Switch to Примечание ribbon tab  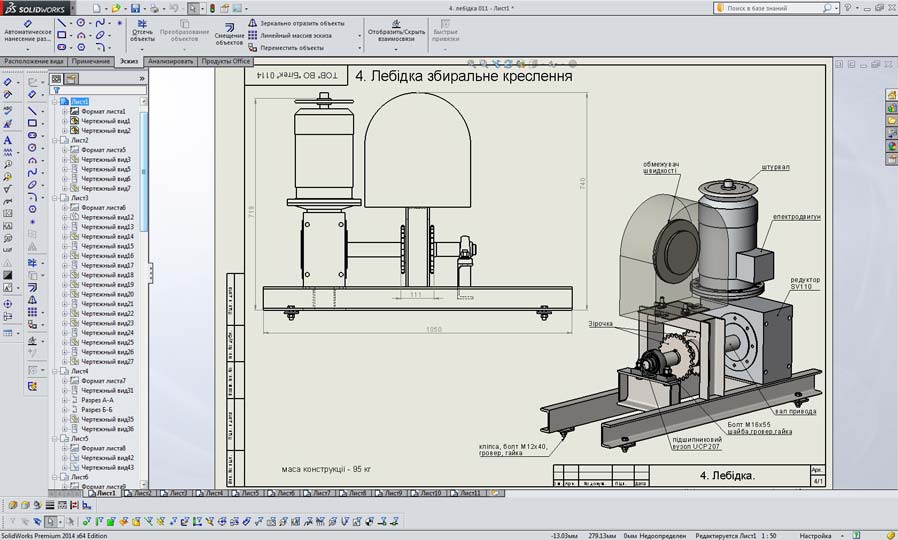pos(90,61)
